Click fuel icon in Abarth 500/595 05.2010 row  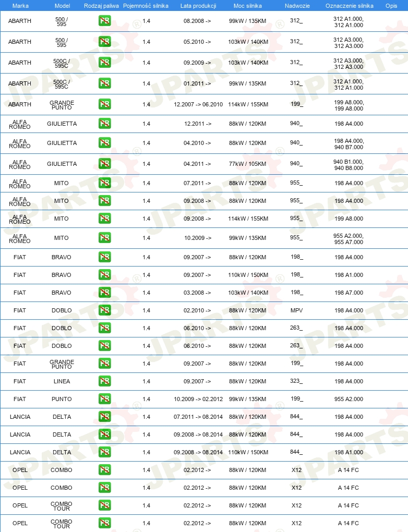105,42
